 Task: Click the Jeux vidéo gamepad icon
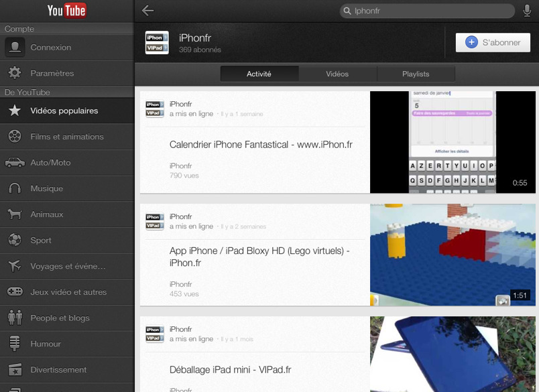coord(15,291)
